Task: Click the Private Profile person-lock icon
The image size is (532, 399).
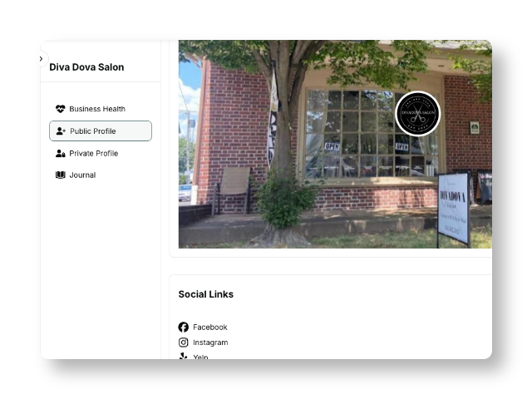Action: pyautogui.click(x=61, y=153)
